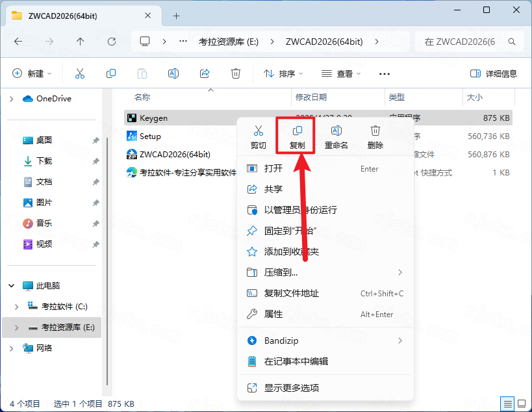The image size is (532, 412).
Task: Select 'Run as administrator' menu entry
Action: pos(300,210)
